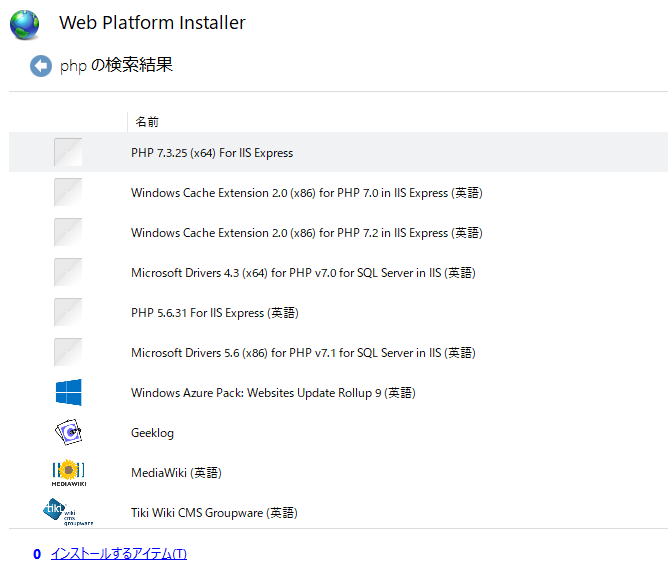
Task: Select Windows Cache Extension for PHP 7.2
Action: coord(306,233)
